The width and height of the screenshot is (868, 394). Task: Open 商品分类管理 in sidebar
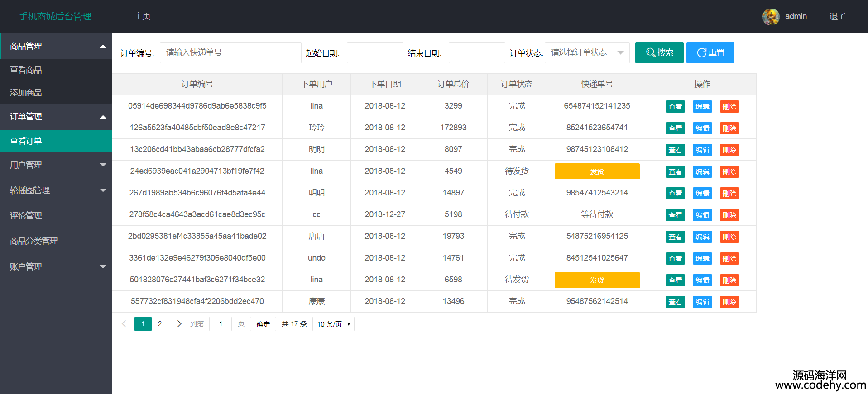(56, 241)
